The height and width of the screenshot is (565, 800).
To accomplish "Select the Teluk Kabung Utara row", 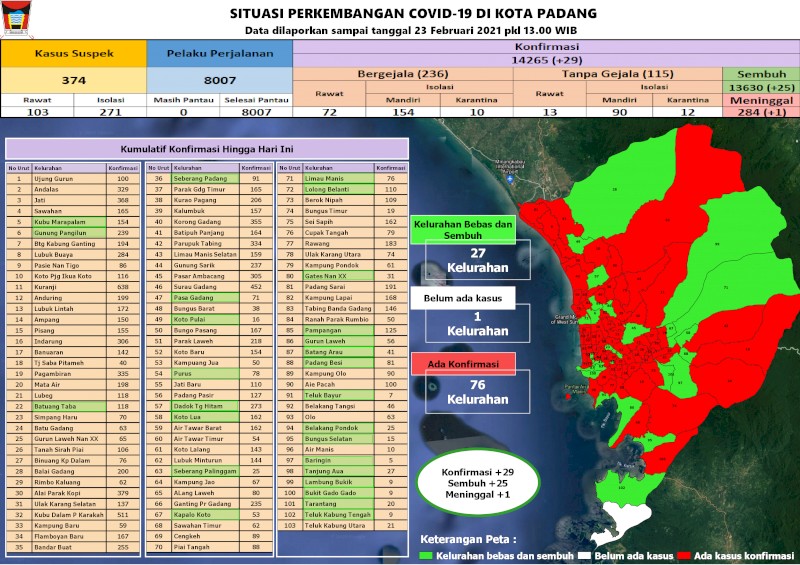I will (x=342, y=525).
